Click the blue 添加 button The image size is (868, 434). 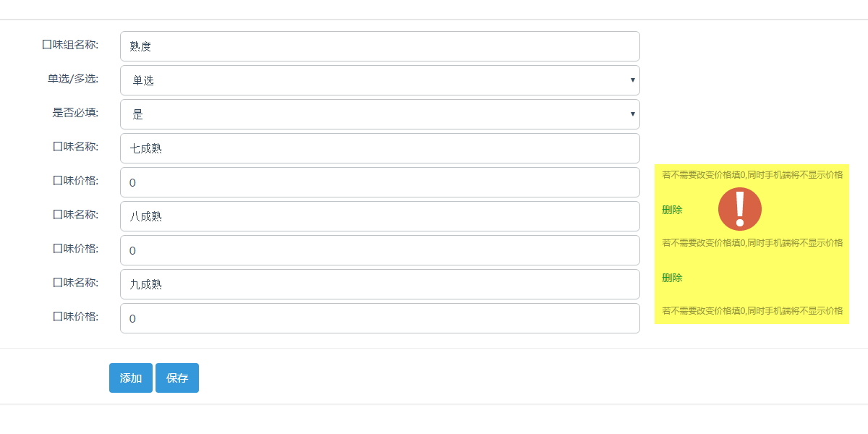pyautogui.click(x=131, y=378)
